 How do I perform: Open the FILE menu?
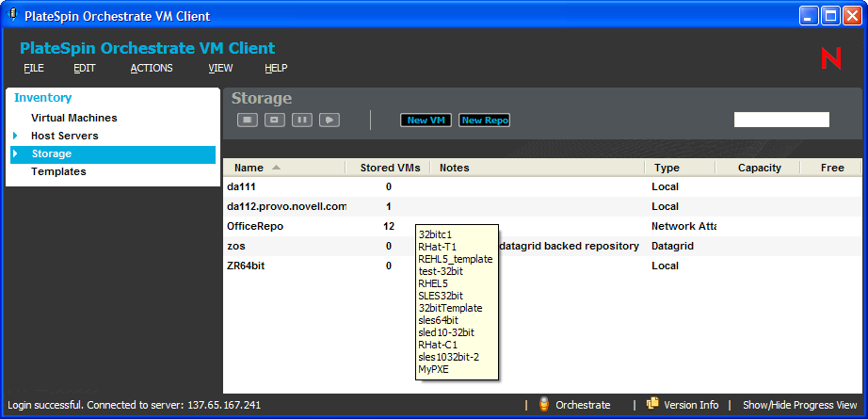pos(34,68)
